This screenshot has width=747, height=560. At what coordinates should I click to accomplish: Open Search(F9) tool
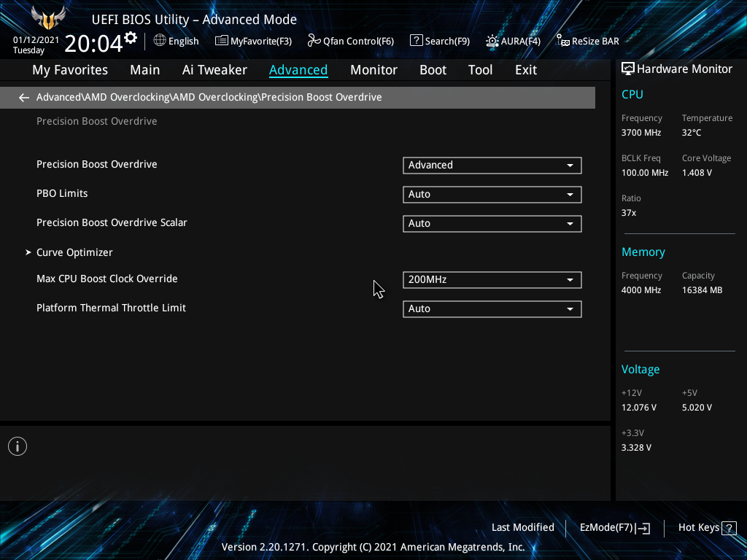(440, 41)
